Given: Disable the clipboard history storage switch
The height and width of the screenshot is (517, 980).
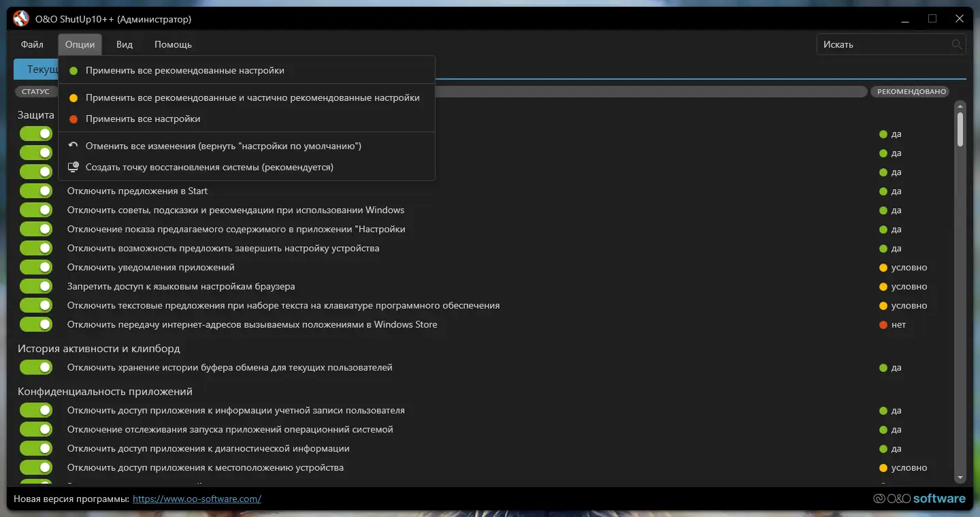Looking at the screenshot, I should (36, 367).
